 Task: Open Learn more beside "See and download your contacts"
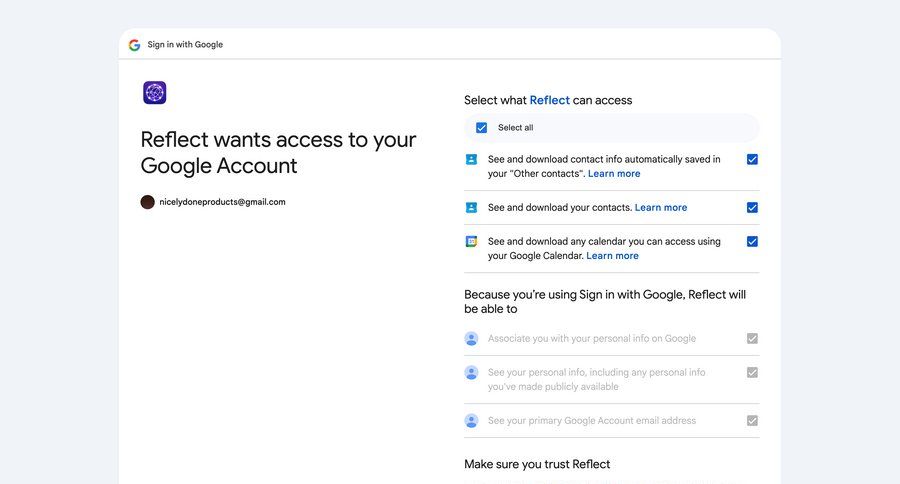pos(661,207)
